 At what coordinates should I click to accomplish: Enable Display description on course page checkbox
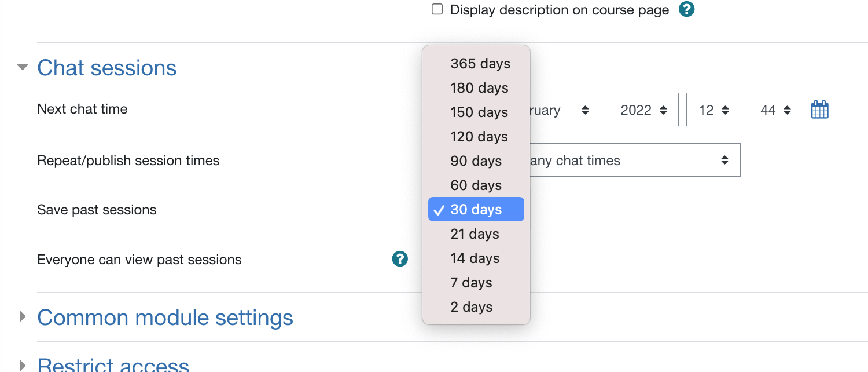click(x=437, y=9)
